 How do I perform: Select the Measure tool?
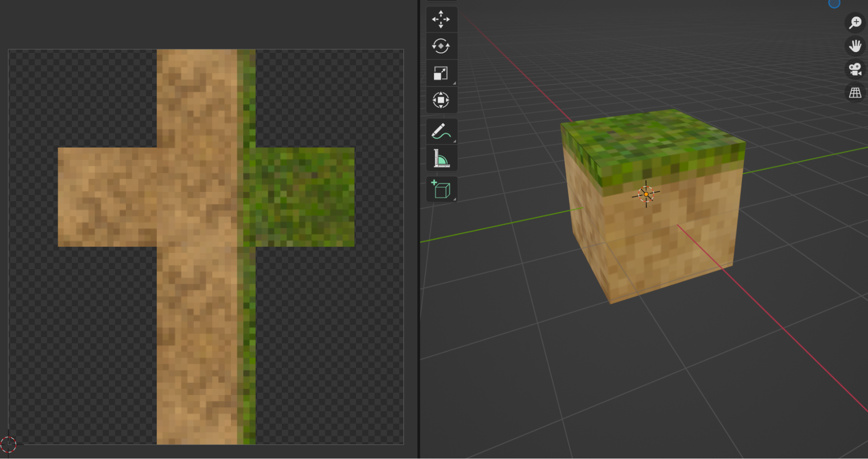coord(441,158)
